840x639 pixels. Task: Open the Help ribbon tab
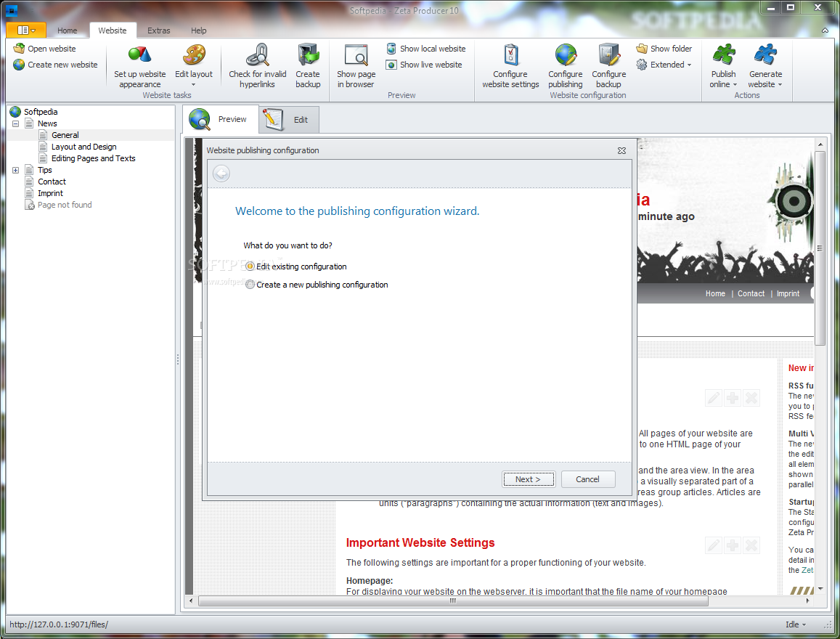point(198,30)
